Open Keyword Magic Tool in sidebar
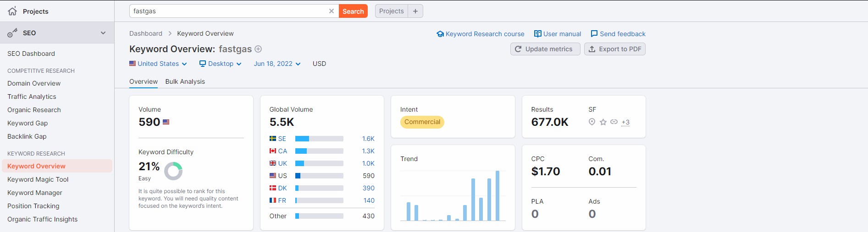The height and width of the screenshot is (232, 868). 38,179
